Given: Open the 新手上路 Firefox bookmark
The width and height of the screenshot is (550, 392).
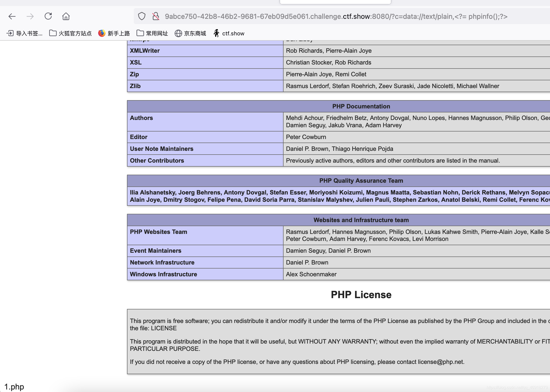Looking at the screenshot, I should click(x=114, y=33).
